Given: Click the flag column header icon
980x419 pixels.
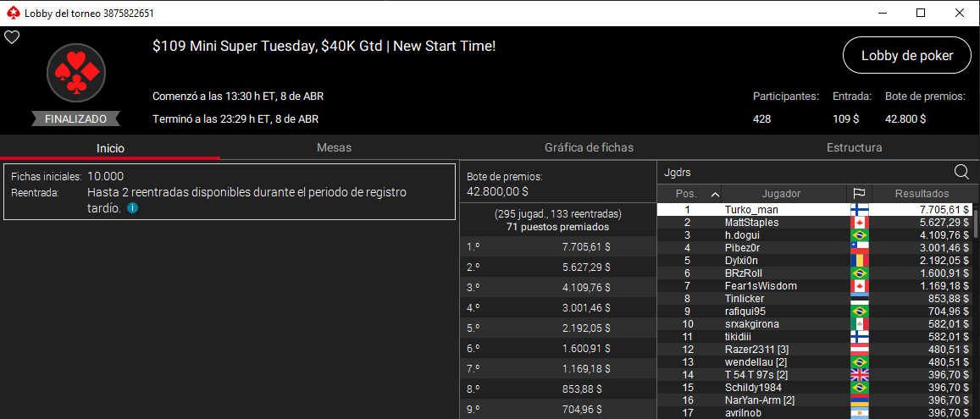Looking at the screenshot, I should pyautogui.click(x=859, y=194).
